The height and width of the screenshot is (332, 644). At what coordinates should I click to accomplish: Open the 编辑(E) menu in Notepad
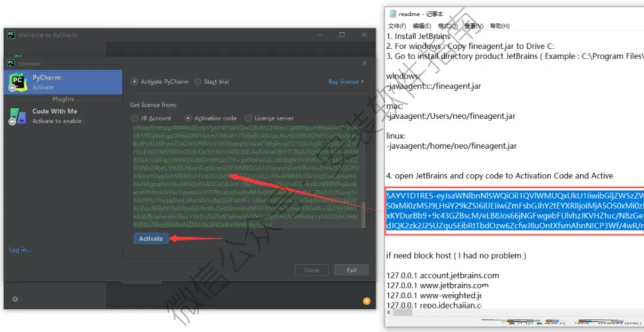[x=422, y=26]
